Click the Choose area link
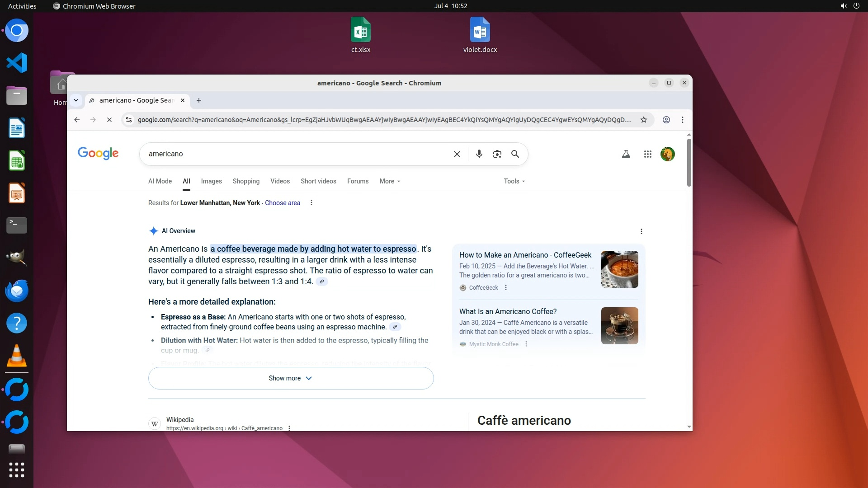 pyautogui.click(x=282, y=203)
